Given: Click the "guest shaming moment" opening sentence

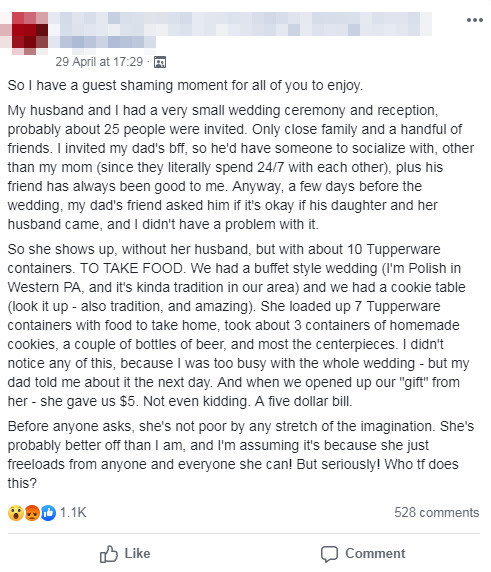Looking at the screenshot, I should coord(185,85).
